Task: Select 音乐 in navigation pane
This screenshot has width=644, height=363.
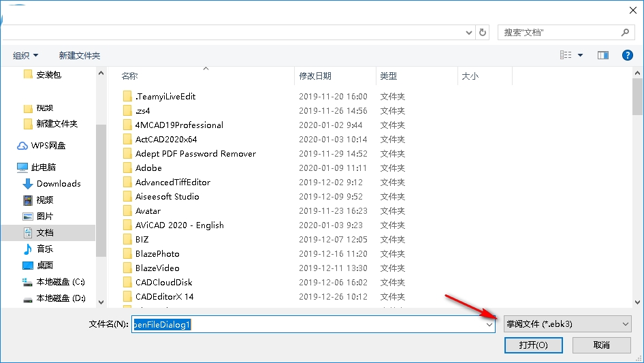Action: 45,249
